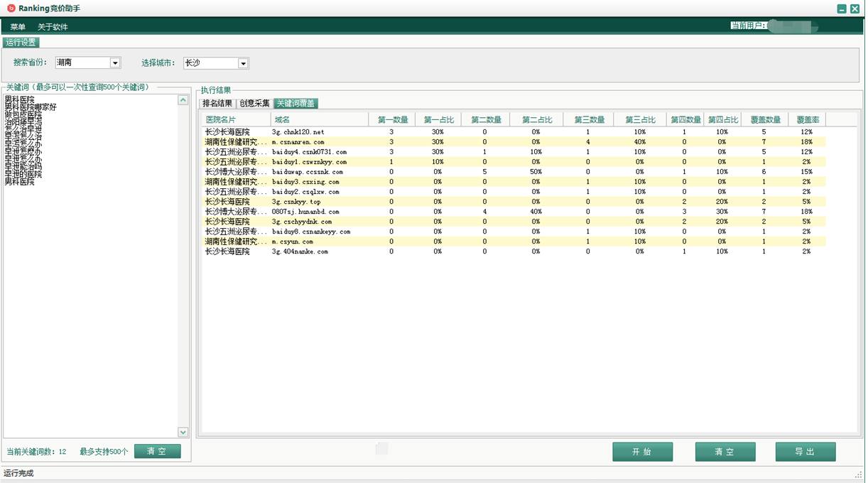
Task: Click the 当前用户 label in header
Action: point(748,26)
